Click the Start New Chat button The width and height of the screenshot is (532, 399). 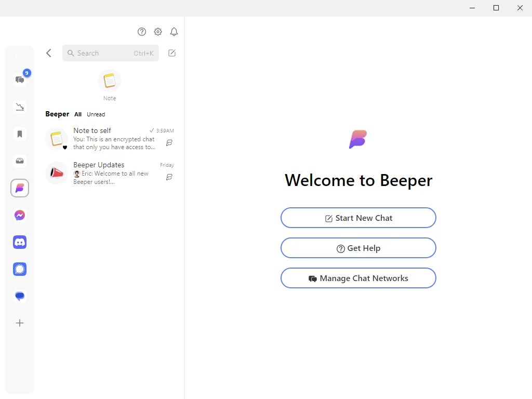(x=358, y=218)
